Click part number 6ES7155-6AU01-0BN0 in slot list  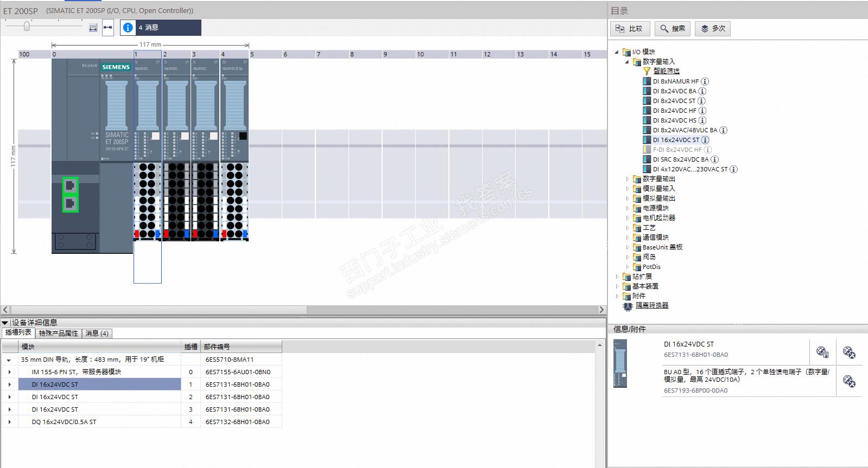click(238, 372)
